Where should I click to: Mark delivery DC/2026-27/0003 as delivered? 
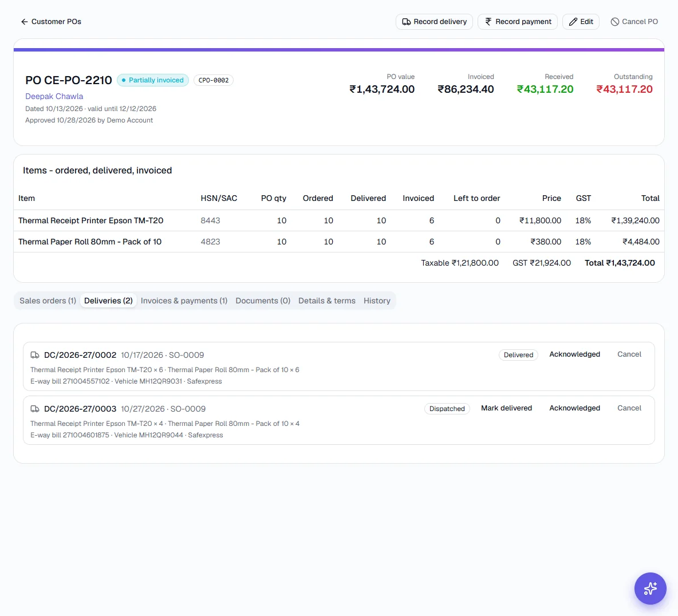[x=506, y=408]
